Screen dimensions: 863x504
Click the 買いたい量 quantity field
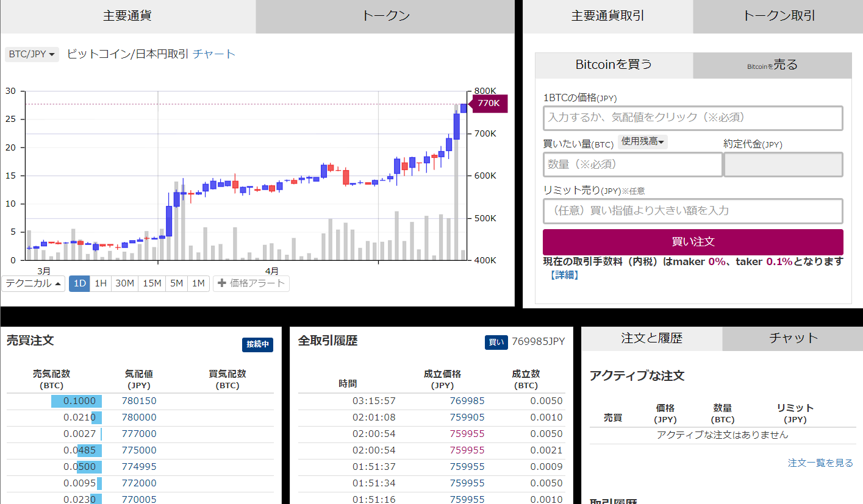(632, 165)
